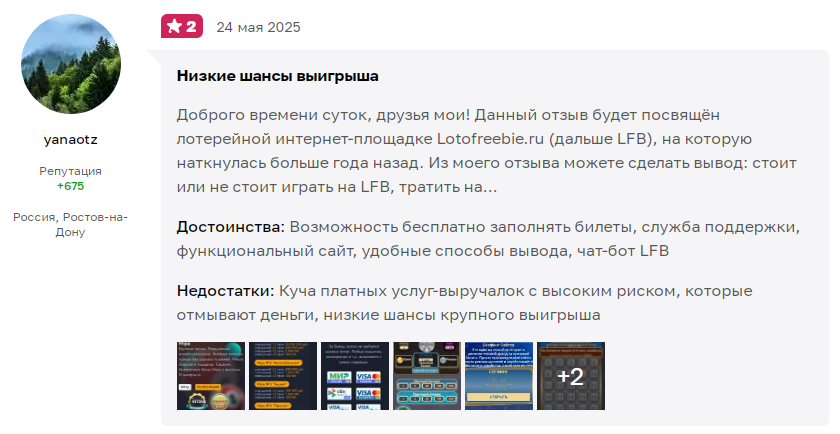Open review title Низкие шансы выигрыша
Image resolution: width=840 pixels, height=434 pixels.
pyautogui.click(x=278, y=76)
